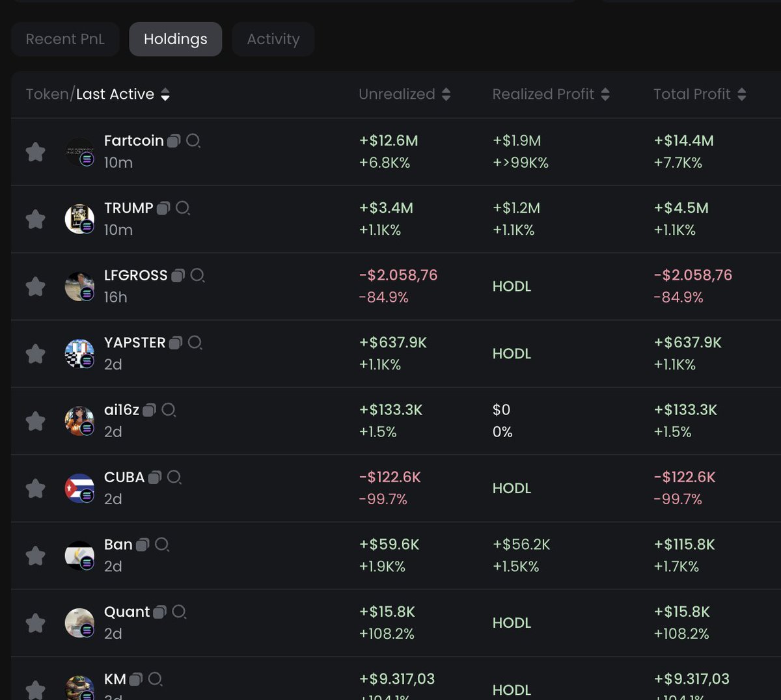Select YAPSTER total profit +$637.9K

click(688, 343)
